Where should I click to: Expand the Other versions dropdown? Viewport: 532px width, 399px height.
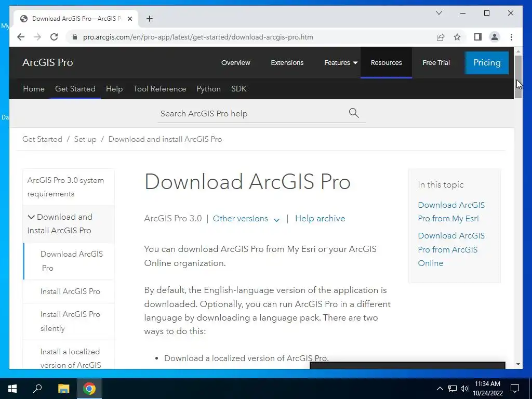coord(246,219)
